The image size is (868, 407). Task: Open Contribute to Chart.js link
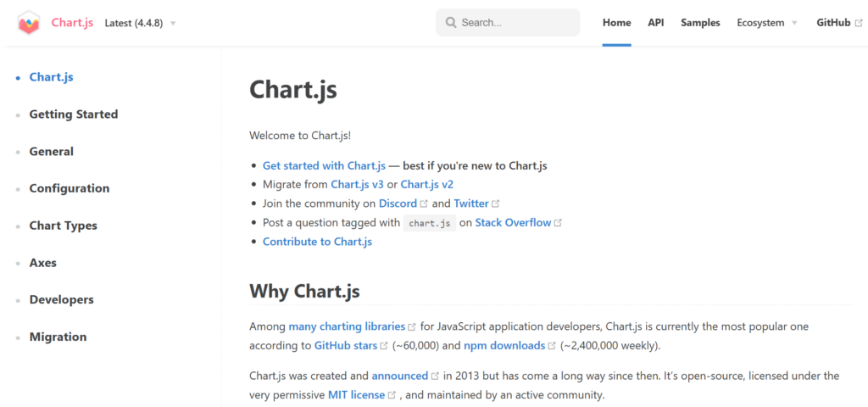point(317,242)
